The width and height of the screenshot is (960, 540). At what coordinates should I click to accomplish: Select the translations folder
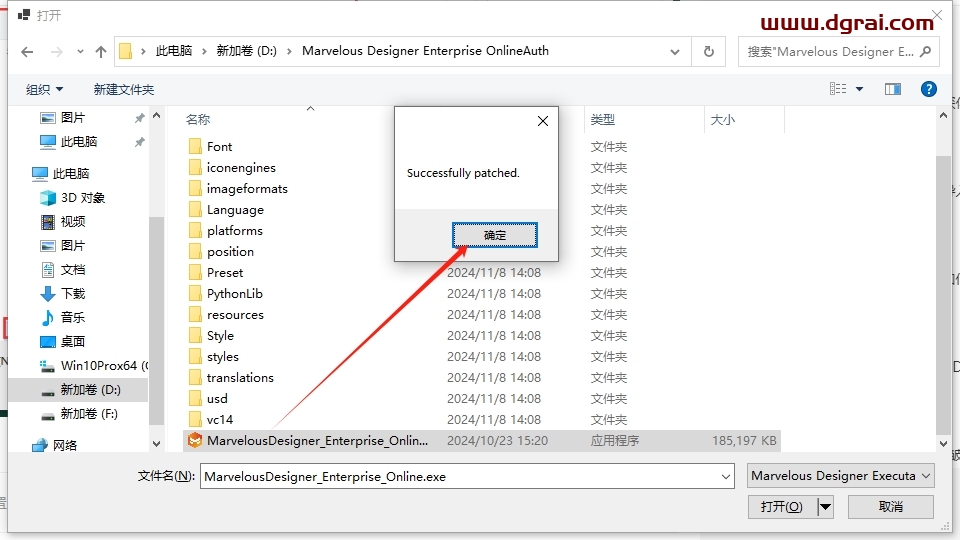(x=240, y=378)
